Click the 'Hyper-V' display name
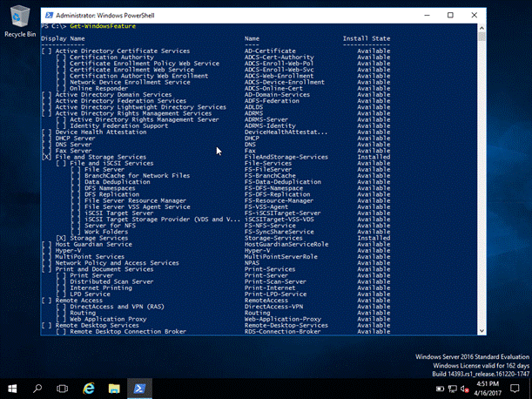Viewport: 532px width, 399px height. 69,251
